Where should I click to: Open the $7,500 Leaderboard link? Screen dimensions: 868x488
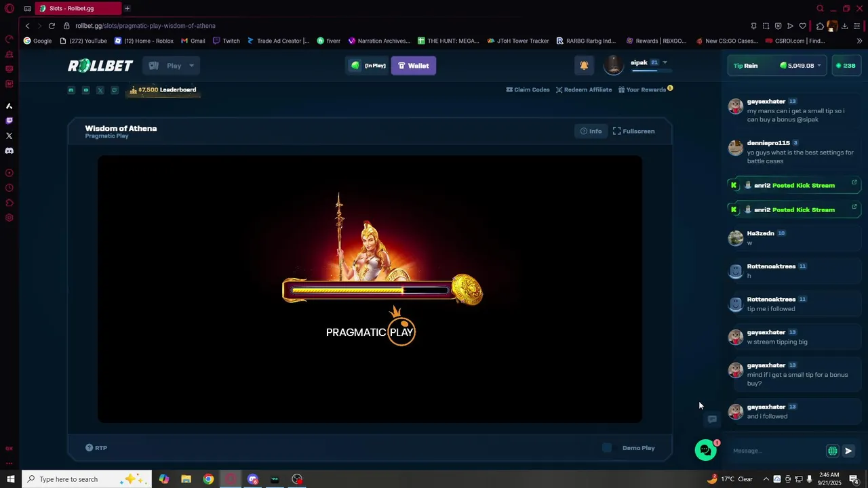tap(163, 89)
